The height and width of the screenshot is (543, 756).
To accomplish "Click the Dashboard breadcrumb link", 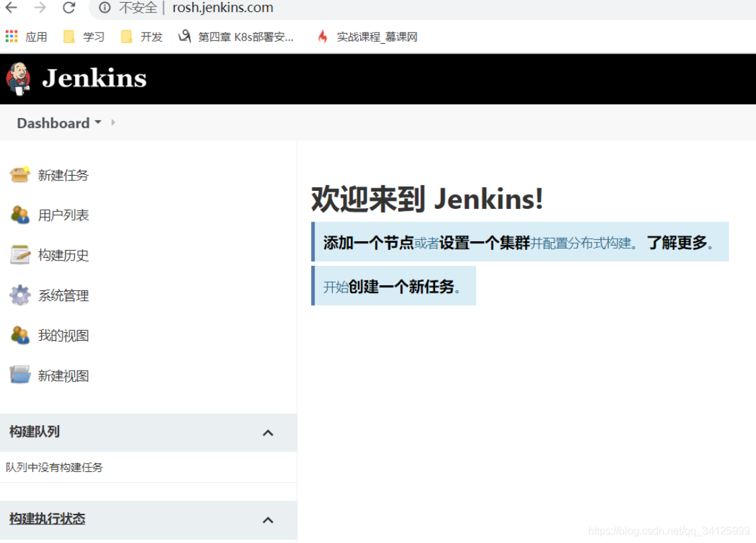I will pyautogui.click(x=53, y=123).
